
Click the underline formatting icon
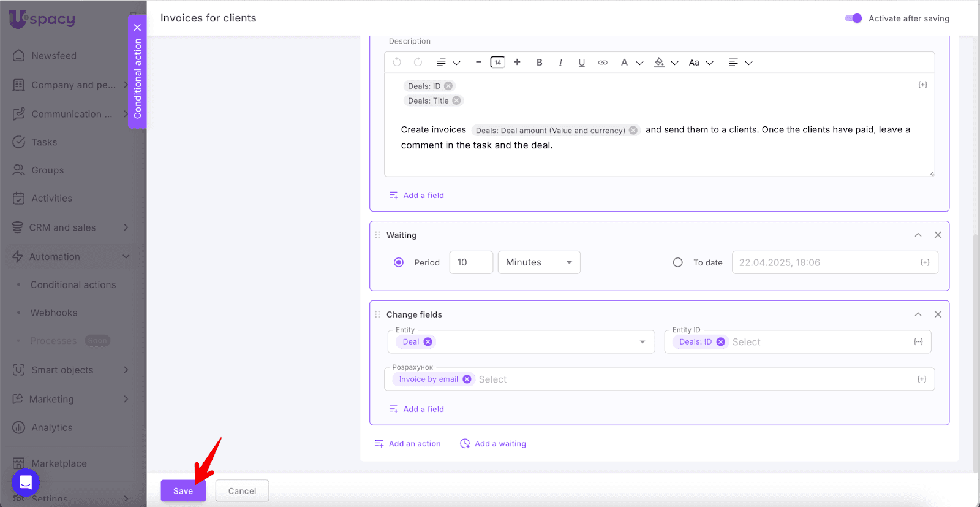[x=581, y=63]
